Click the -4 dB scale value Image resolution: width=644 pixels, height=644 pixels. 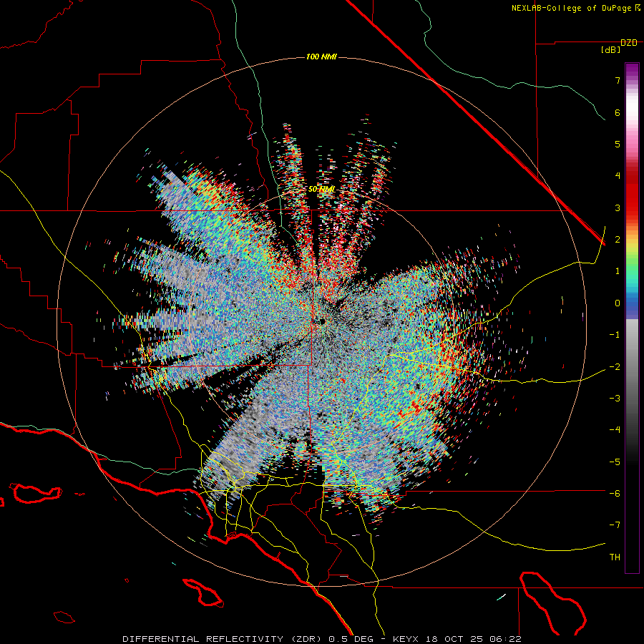[x=615, y=430]
